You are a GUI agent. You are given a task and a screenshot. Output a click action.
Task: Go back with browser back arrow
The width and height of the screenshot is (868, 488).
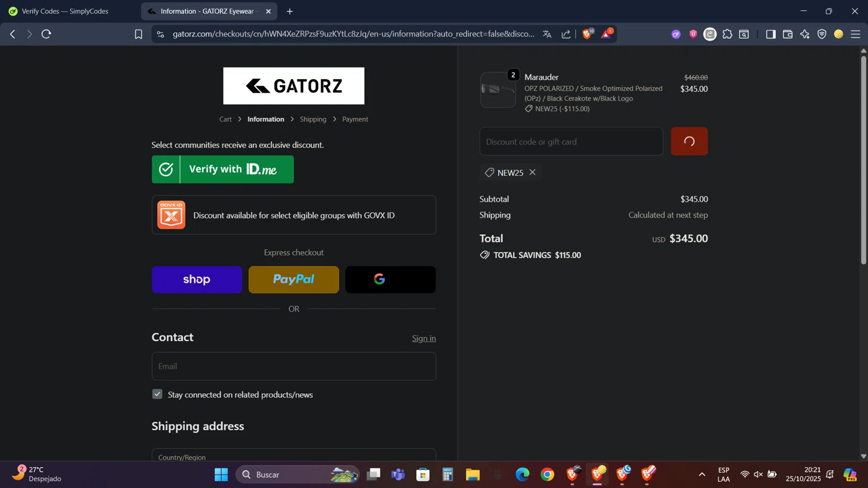click(x=13, y=34)
